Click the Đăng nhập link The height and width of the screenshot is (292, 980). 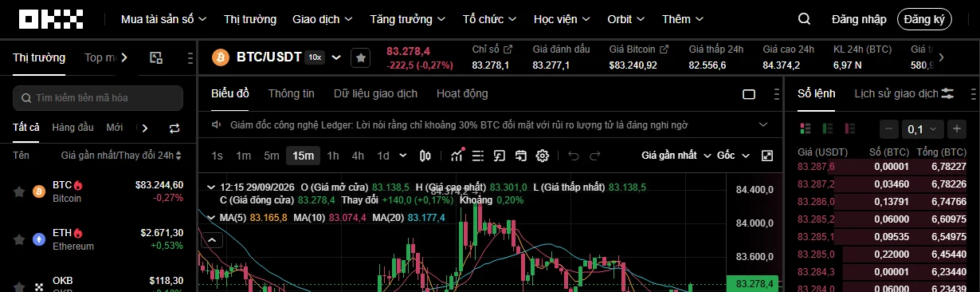coord(858,19)
